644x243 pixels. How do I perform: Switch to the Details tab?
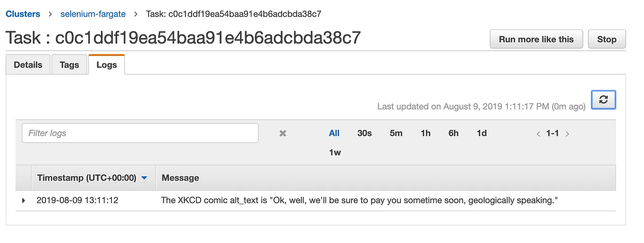pos(28,65)
